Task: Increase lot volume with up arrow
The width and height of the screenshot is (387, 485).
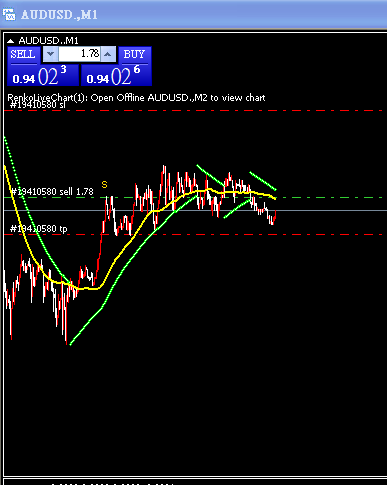Action: tap(108, 54)
